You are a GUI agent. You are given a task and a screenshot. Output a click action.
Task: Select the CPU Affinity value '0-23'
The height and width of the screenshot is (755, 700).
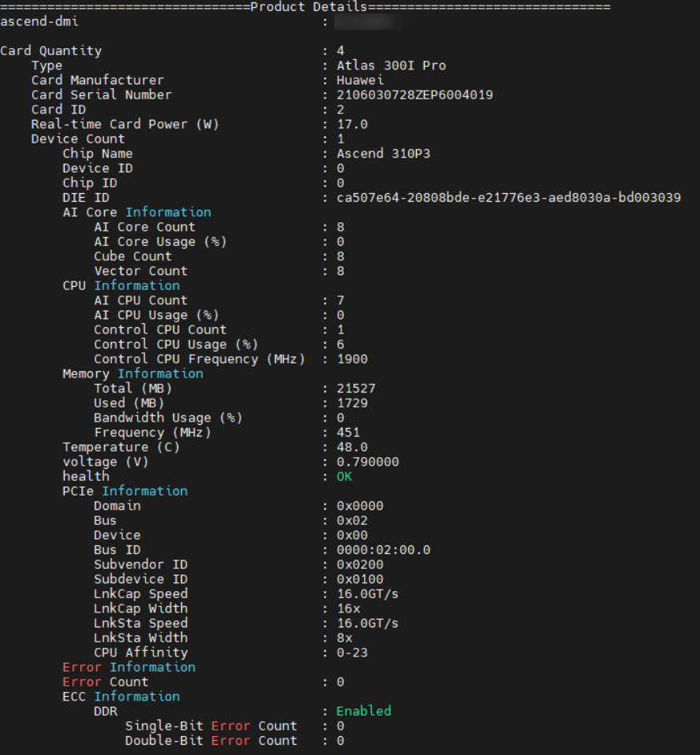pos(352,653)
